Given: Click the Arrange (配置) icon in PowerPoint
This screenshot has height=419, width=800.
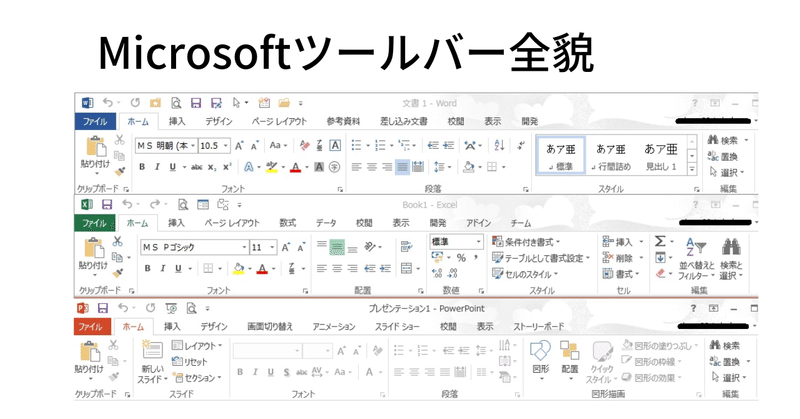Looking at the screenshot, I should (x=569, y=351).
